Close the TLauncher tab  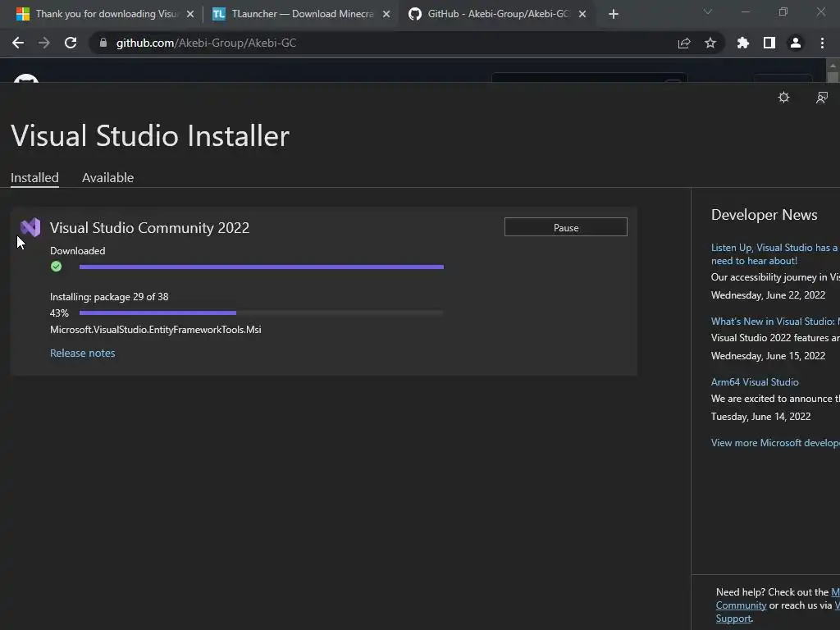[386, 14]
